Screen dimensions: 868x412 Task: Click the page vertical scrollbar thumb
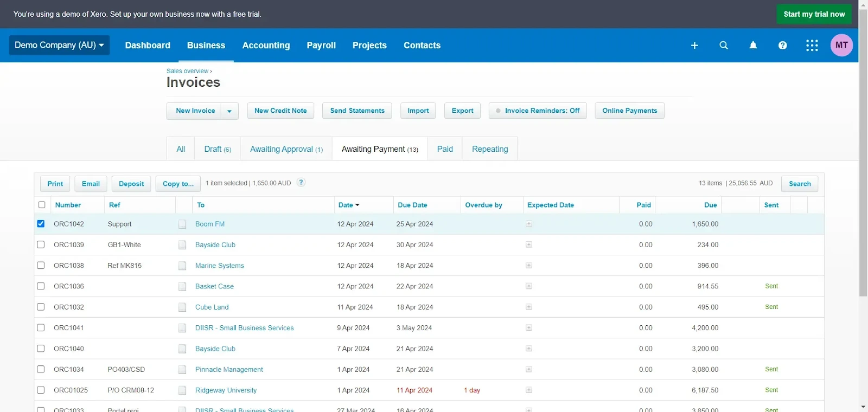point(863,152)
